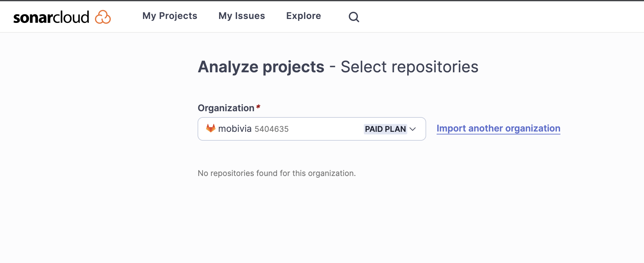Image resolution: width=644 pixels, height=263 pixels.
Task: Open the Explore page
Action: (303, 16)
